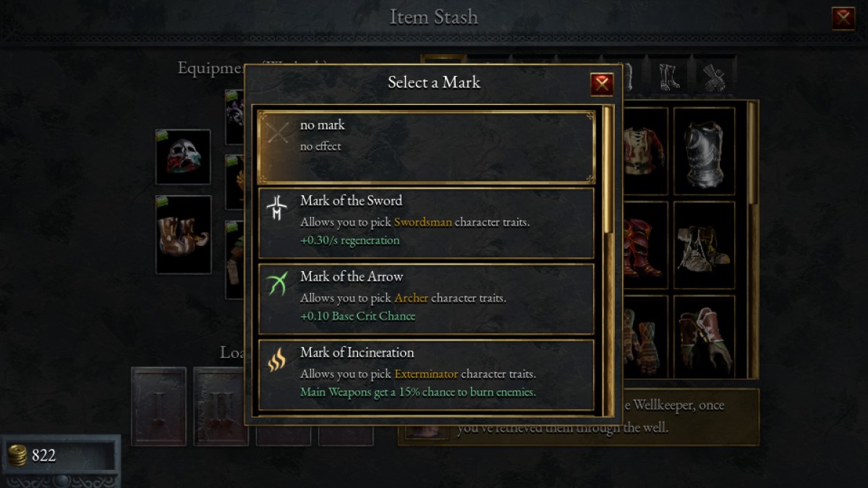Screen dimensions: 868x488
Task: Close the Select a Mark dialog
Action: 602,84
